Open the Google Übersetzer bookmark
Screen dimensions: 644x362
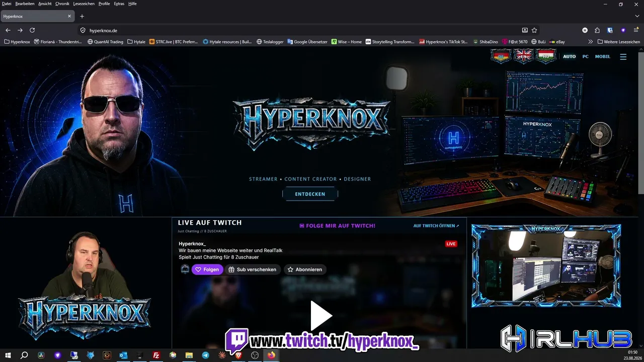pyautogui.click(x=307, y=42)
